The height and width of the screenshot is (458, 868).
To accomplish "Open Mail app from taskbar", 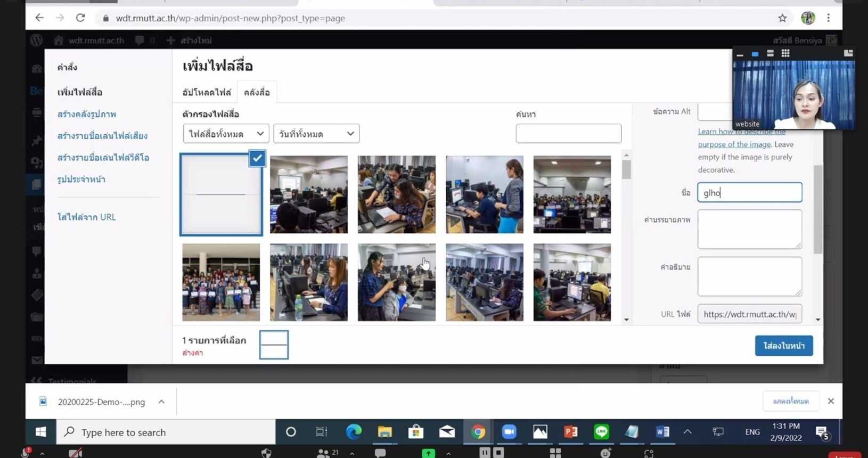I will tap(447, 432).
